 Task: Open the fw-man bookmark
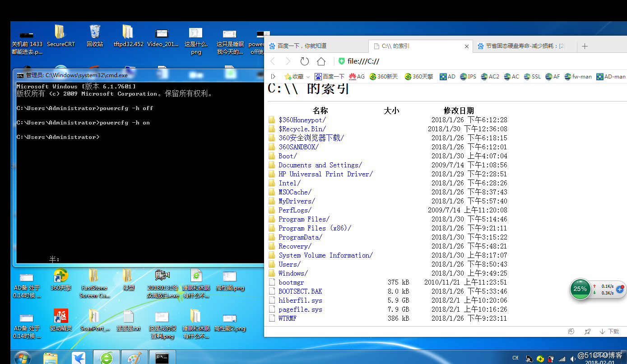(x=577, y=76)
